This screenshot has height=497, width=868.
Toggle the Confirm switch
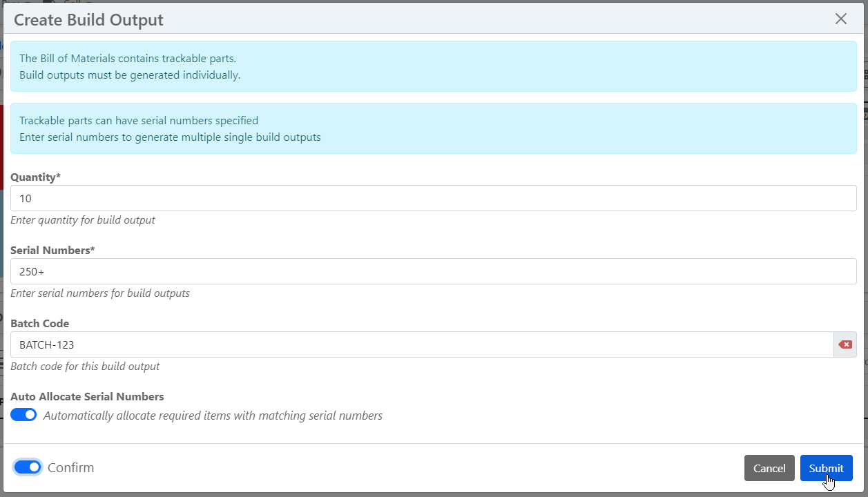(x=28, y=467)
